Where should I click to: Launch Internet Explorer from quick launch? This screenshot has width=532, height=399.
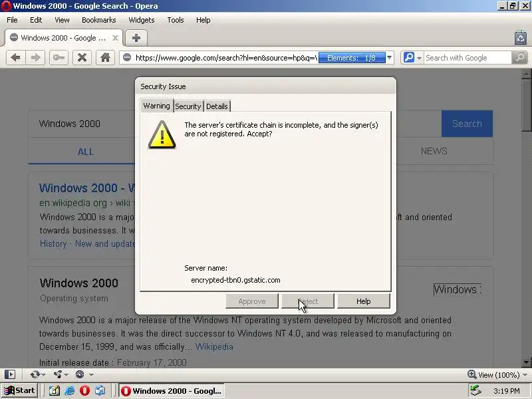point(70,391)
